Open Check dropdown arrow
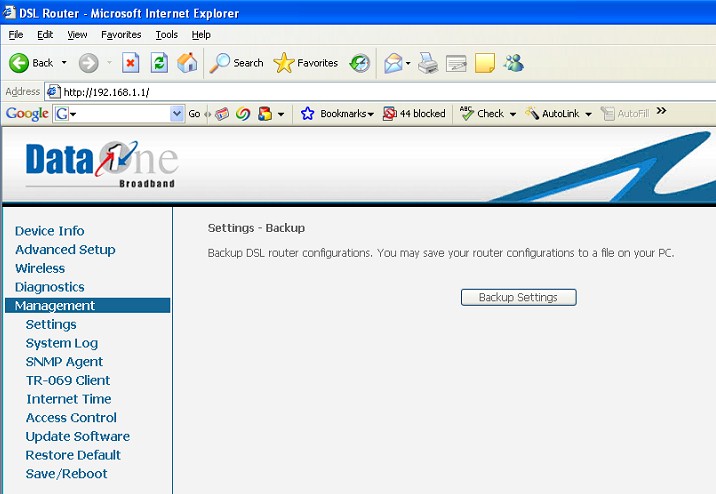The height and width of the screenshot is (494, 716). tap(513, 114)
